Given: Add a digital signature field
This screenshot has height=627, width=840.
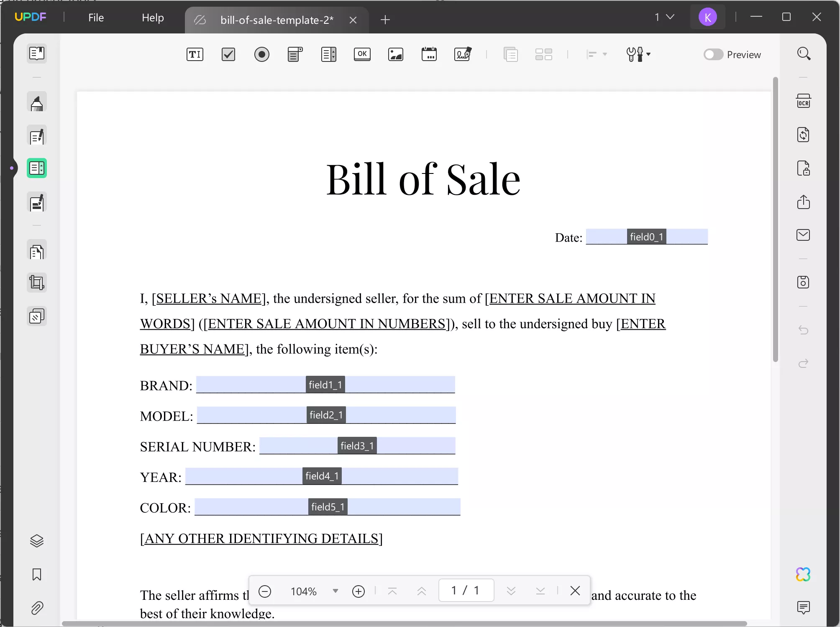Looking at the screenshot, I should (x=463, y=54).
